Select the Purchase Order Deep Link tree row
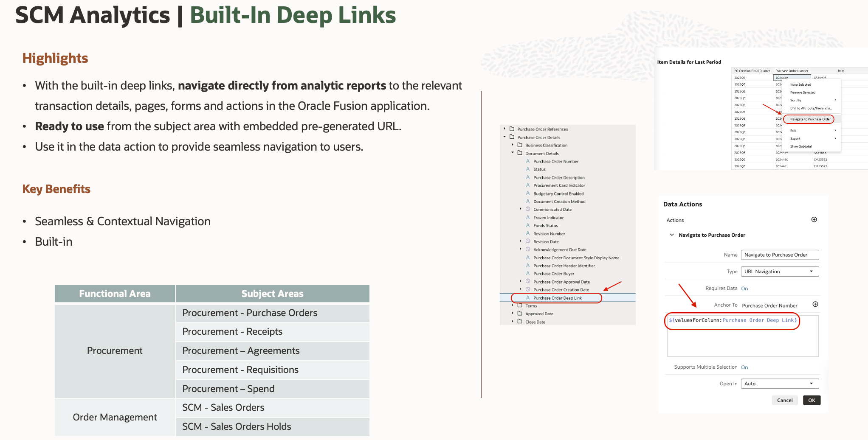 [x=568, y=298]
